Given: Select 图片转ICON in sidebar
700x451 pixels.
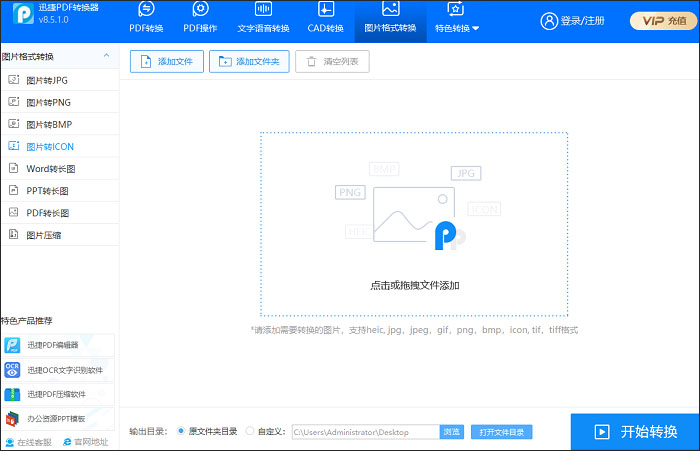Looking at the screenshot, I should tap(60, 146).
